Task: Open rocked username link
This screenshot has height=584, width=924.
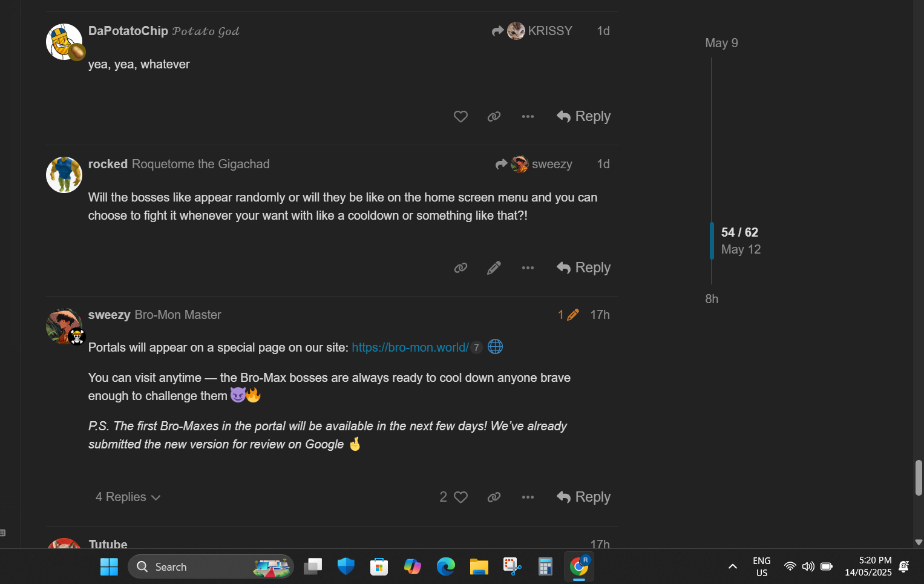Action: (x=108, y=164)
